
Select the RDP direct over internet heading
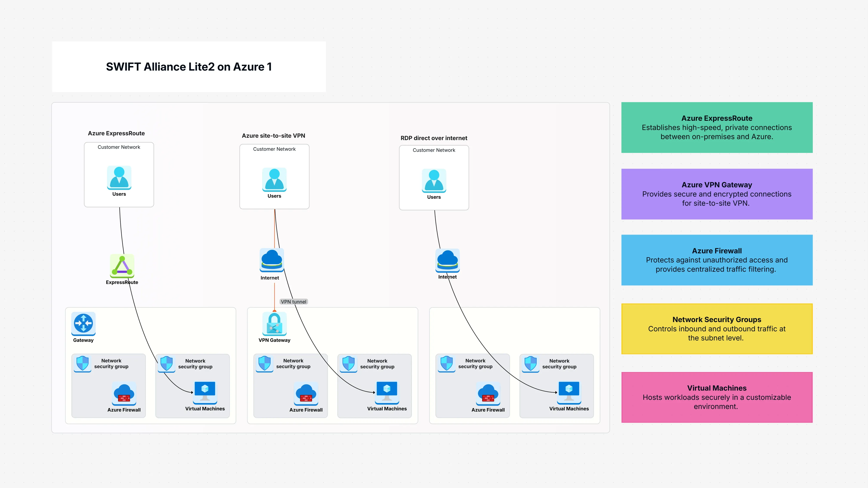[434, 138]
